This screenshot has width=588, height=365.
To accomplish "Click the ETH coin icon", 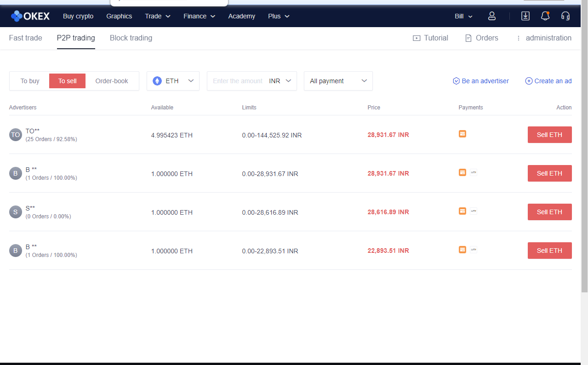I will [x=157, y=81].
